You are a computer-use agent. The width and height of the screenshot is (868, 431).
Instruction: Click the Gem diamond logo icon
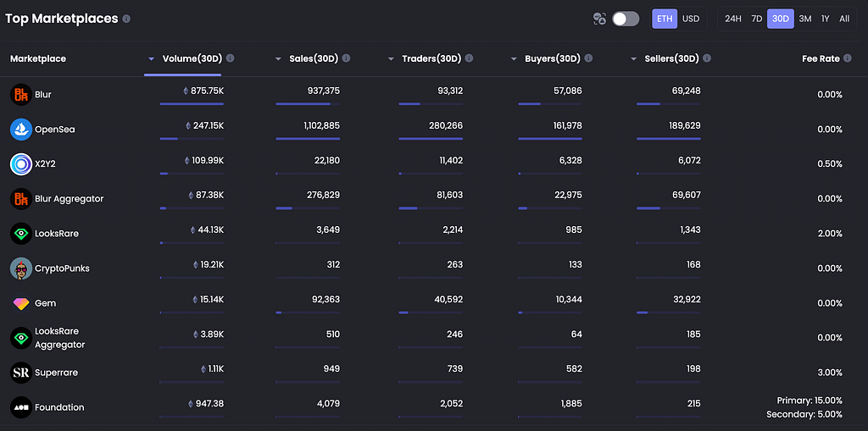pos(21,303)
